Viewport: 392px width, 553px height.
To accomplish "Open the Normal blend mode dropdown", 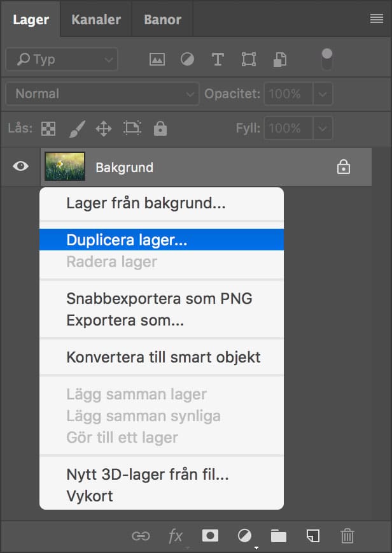I will tap(102, 94).
